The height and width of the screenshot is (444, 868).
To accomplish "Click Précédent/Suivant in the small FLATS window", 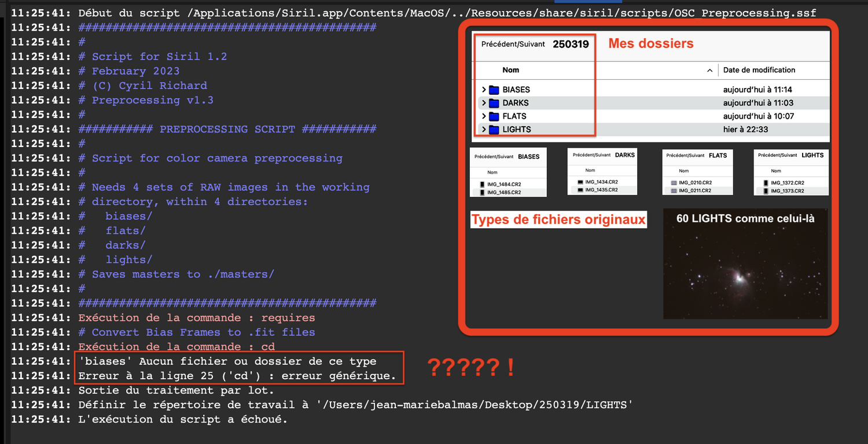I will (686, 156).
